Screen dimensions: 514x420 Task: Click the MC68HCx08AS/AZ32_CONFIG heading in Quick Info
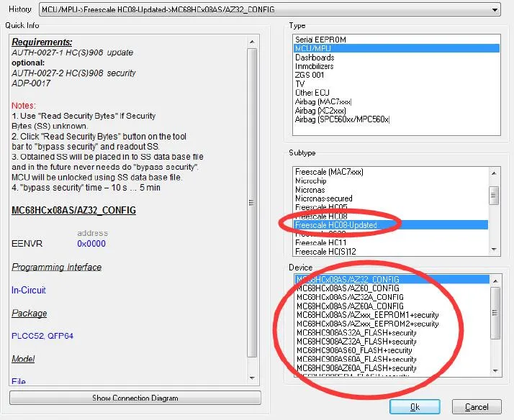[x=73, y=210]
